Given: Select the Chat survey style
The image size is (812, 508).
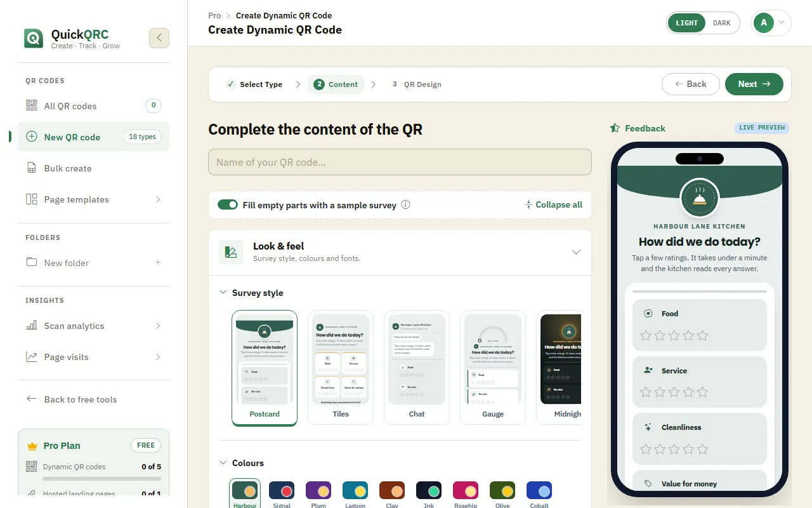Looking at the screenshot, I should point(417,367).
